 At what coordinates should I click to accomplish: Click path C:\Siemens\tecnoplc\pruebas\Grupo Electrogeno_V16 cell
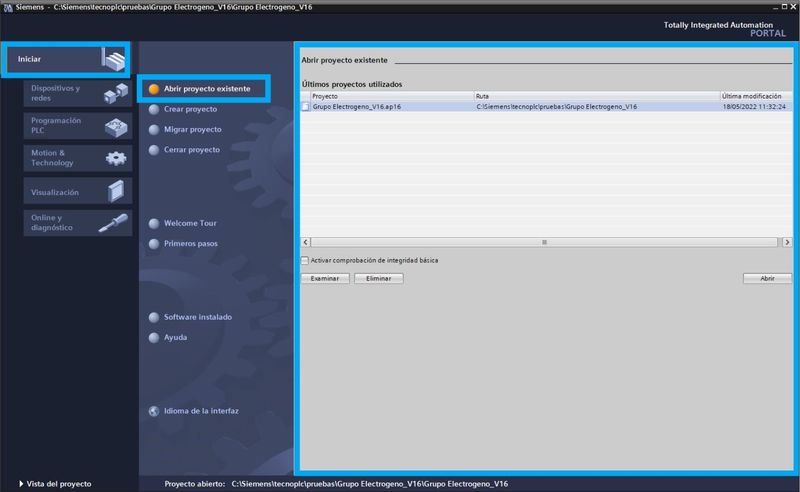[556, 107]
